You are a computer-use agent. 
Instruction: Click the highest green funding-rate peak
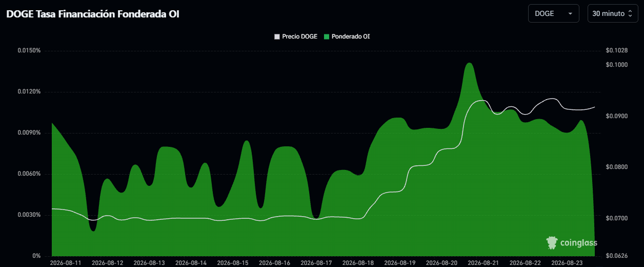point(469,64)
